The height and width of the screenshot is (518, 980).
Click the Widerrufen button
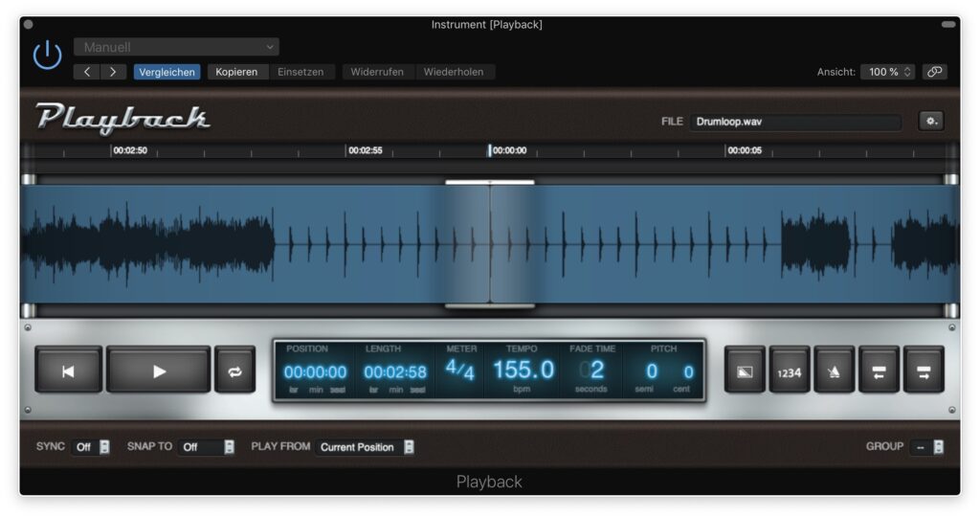pyautogui.click(x=377, y=72)
